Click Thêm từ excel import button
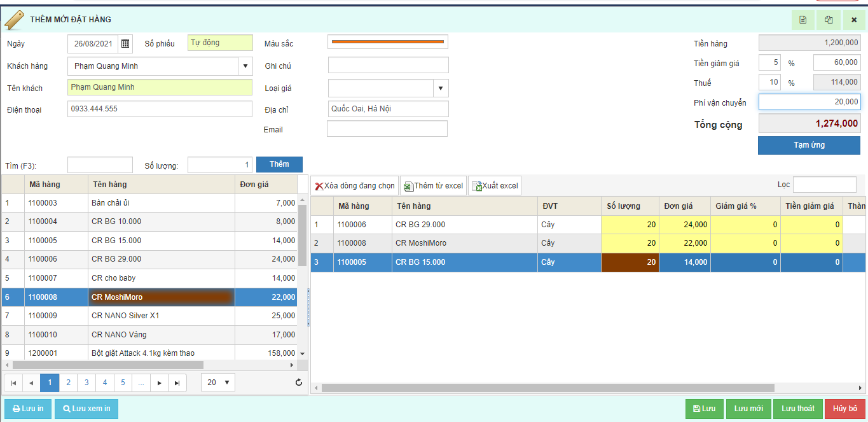The width and height of the screenshot is (868, 422). (433, 186)
